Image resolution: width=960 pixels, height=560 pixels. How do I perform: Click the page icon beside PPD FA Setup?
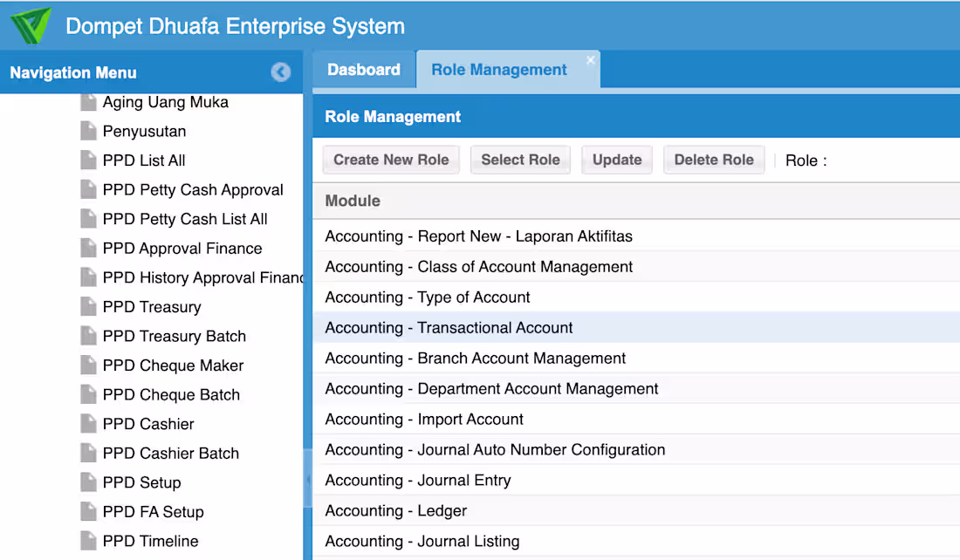point(88,512)
